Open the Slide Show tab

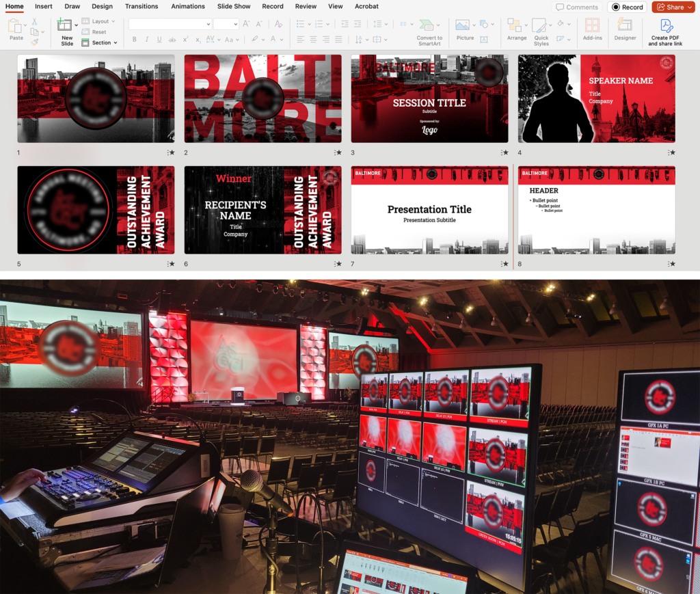[x=234, y=6]
